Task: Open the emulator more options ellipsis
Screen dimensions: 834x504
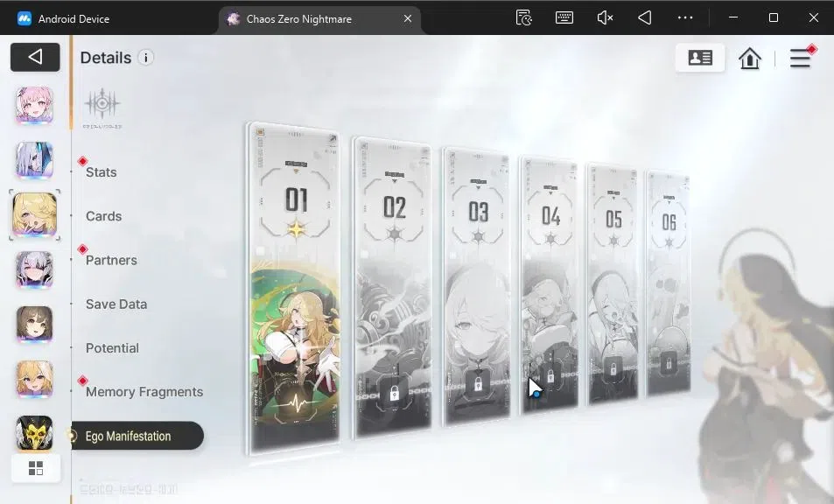Action: click(685, 18)
